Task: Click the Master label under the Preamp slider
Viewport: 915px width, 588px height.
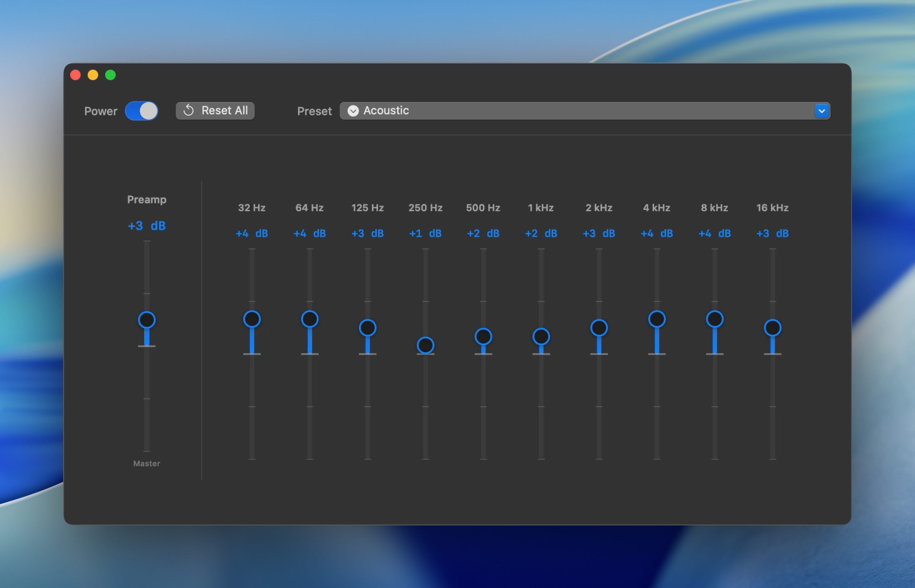Action: point(146,464)
